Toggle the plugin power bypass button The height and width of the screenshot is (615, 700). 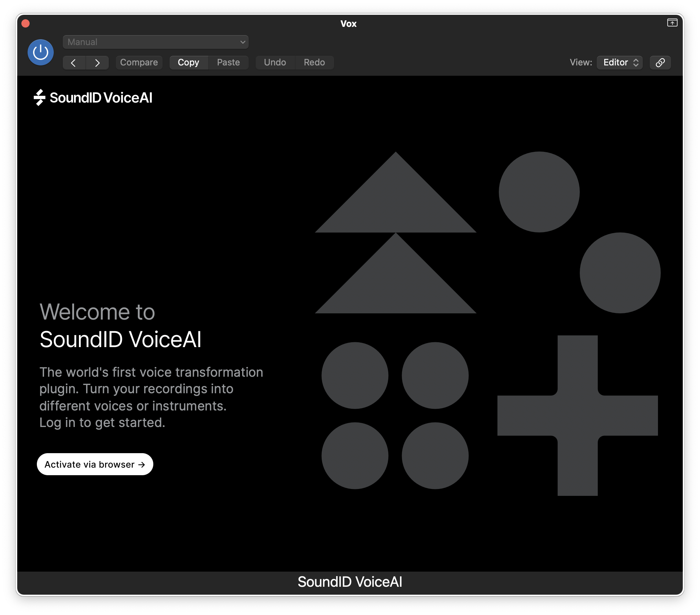[41, 52]
